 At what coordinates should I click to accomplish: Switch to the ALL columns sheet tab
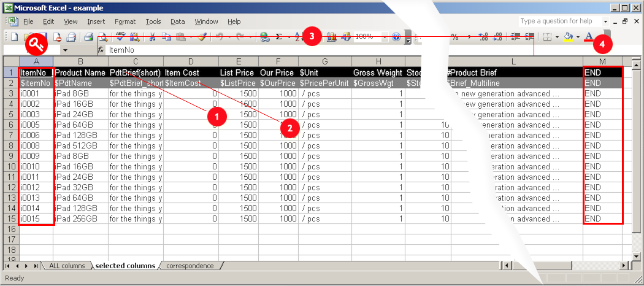66,266
